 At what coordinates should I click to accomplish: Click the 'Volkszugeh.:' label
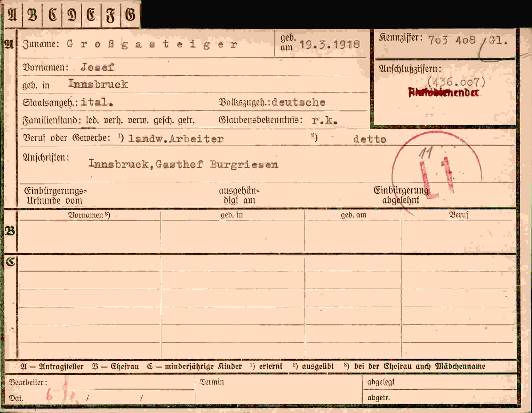tap(244, 102)
